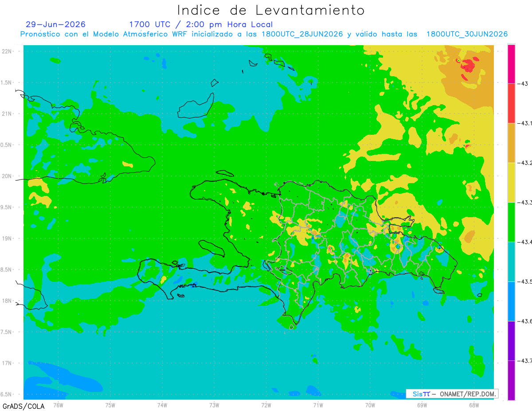
Task: Click the '21N' latitude label
Action: (x=7, y=114)
